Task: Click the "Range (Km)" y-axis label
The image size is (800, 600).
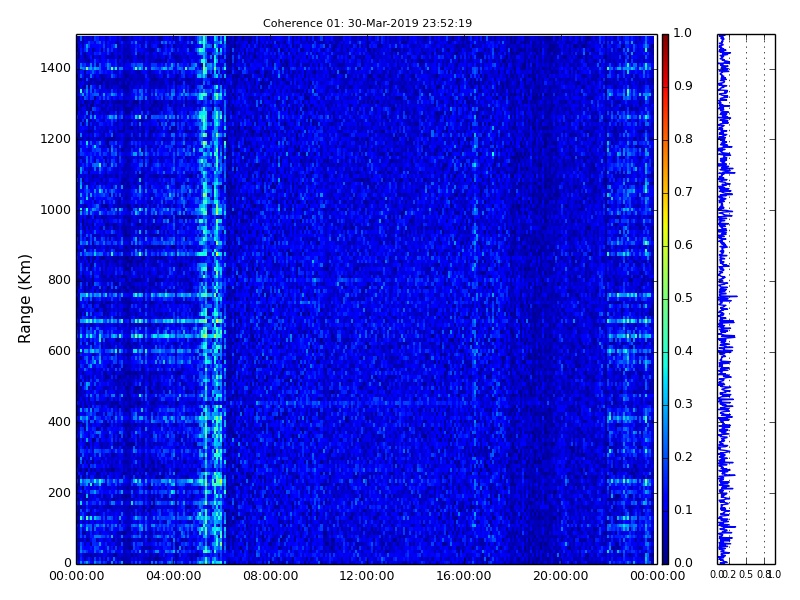Action: point(24,299)
